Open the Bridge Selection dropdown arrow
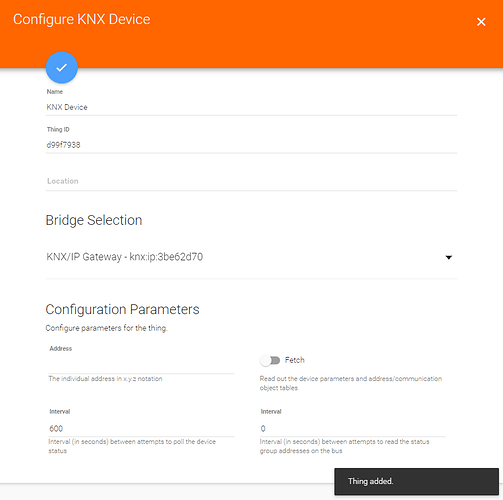503x500 pixels. click(x=449, y=257)
